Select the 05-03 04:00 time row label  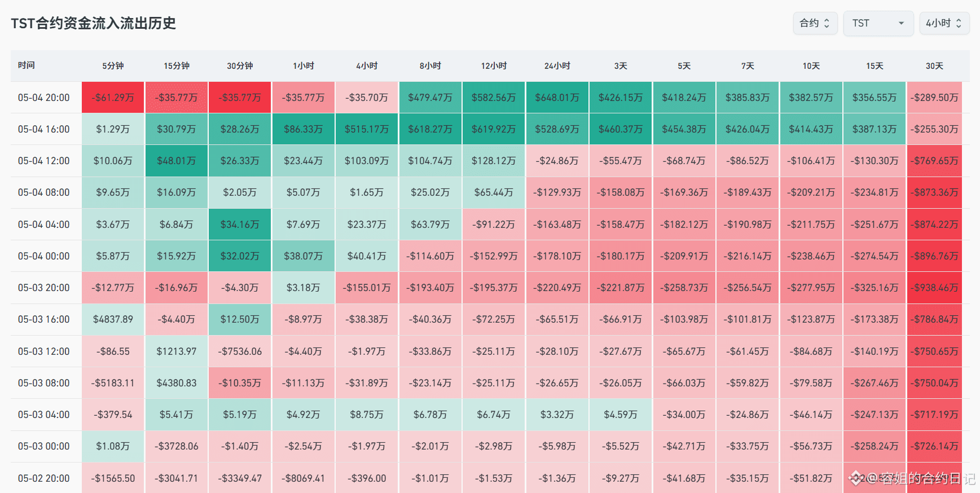[x=44, y=415]
